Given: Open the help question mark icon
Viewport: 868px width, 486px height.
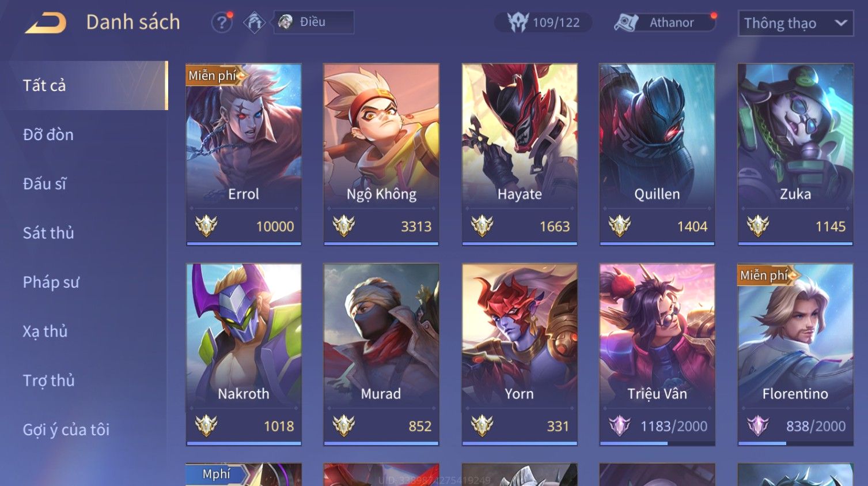Looking at the screenshot, I should [x=221, y=22].
